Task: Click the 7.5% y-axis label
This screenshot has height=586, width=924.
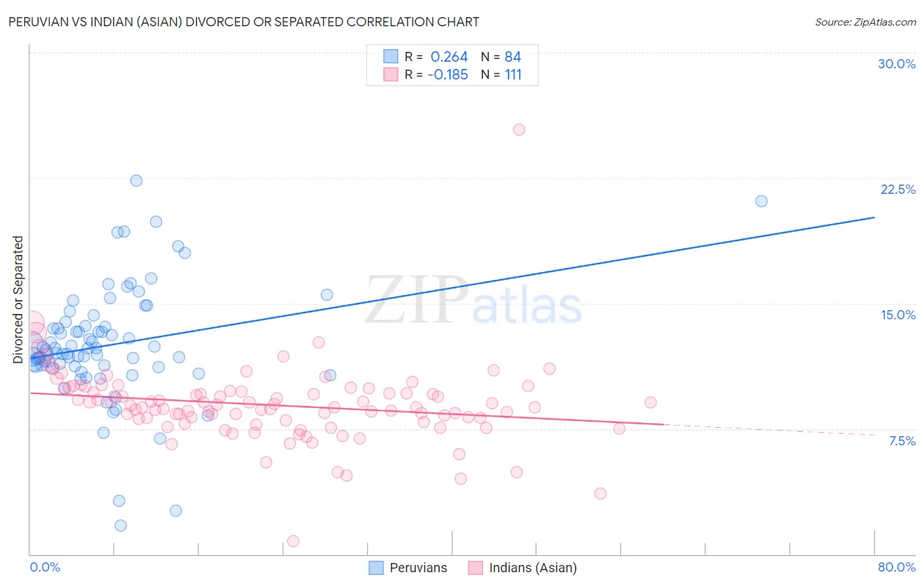Action: [902, 441]
